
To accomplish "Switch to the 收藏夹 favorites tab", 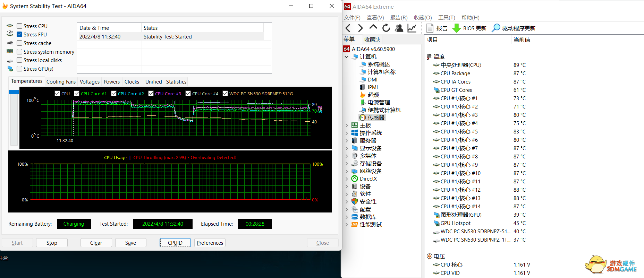I will pos(373,40).
